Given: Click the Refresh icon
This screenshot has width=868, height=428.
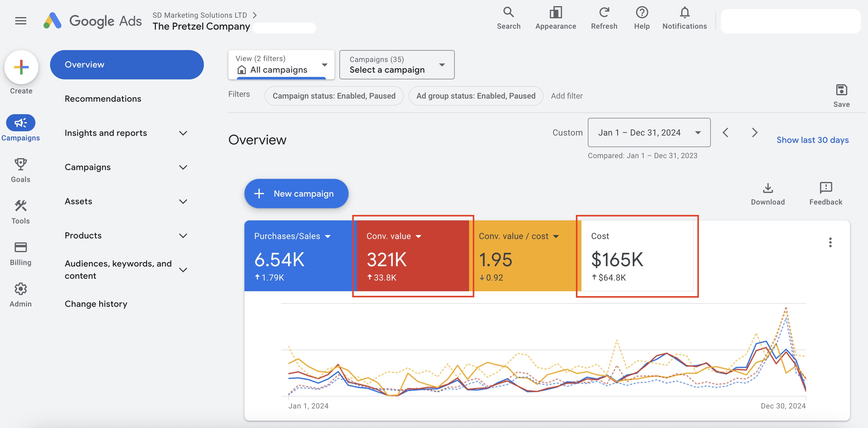Looking at the screenshot, I should [604, 13].
